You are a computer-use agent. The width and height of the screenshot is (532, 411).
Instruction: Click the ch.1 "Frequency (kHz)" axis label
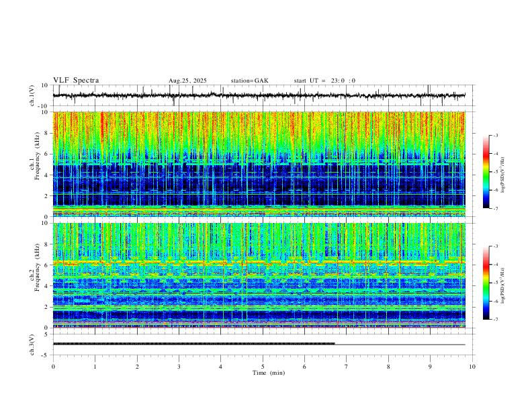pyautogui.click(x=38, y=156)
